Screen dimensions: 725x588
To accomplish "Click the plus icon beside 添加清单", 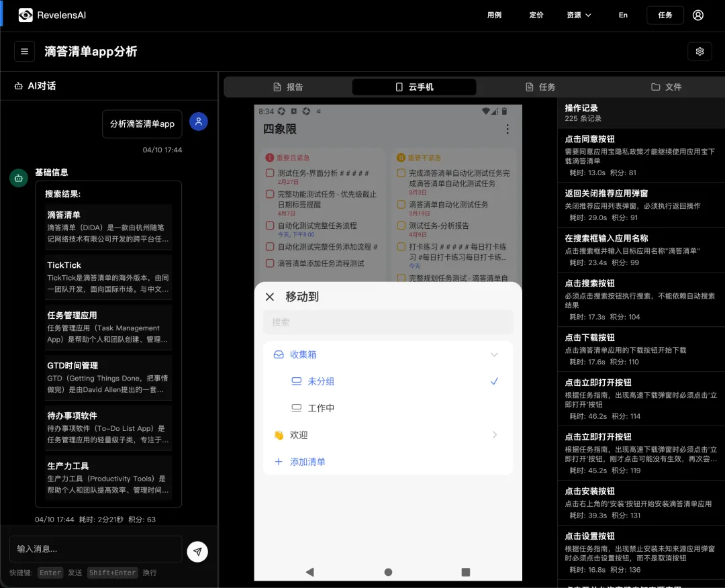I will click(x=279, y=462).
